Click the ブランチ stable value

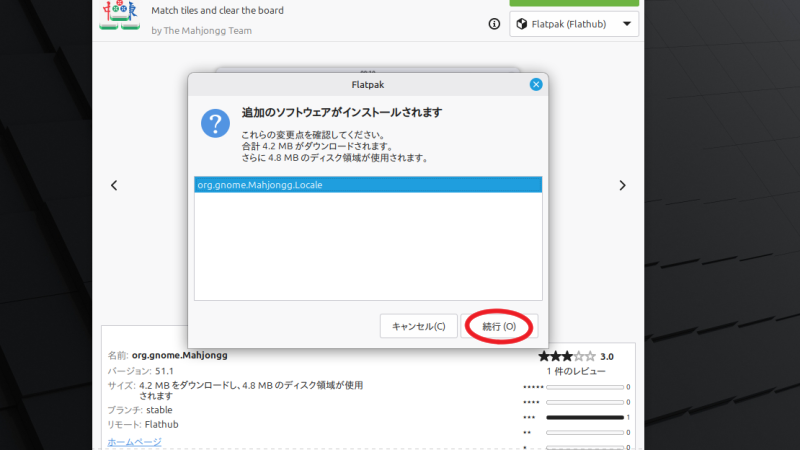point(159,410)
